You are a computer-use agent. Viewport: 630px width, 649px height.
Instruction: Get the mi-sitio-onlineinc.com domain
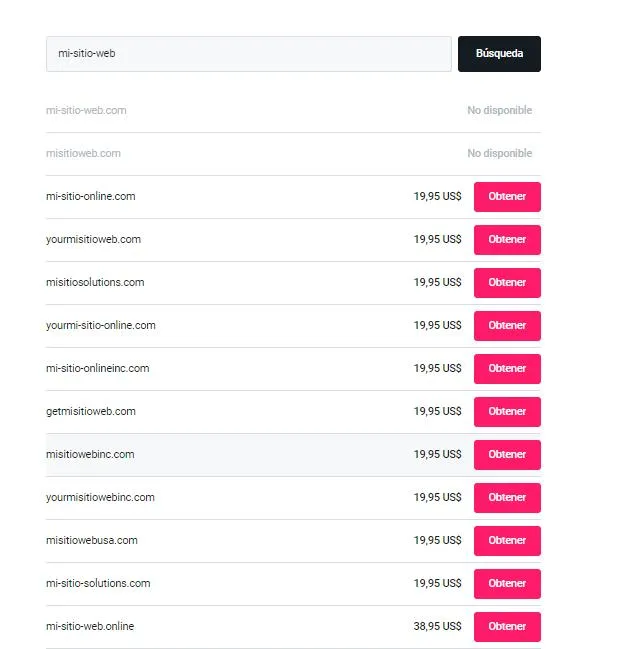(507, 369)
